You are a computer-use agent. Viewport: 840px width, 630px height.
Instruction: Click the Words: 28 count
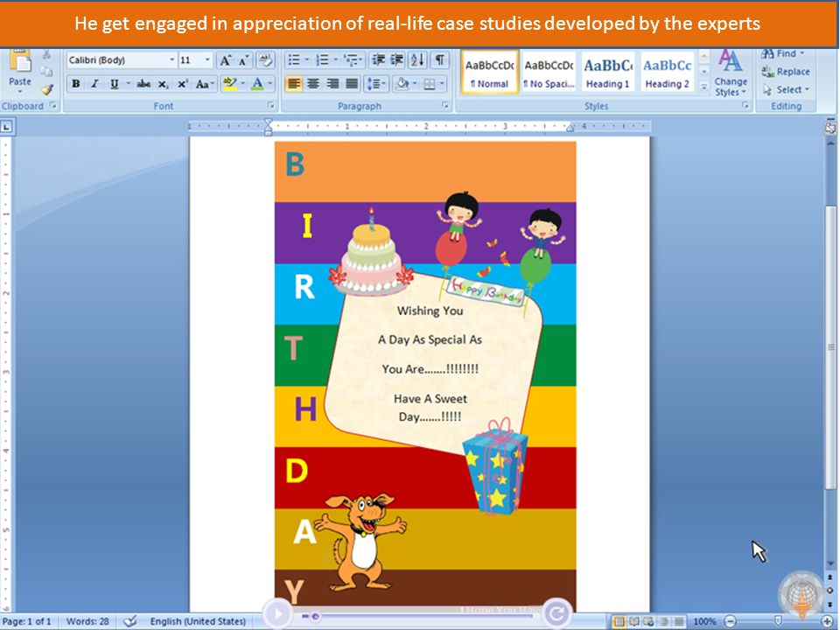[x=87, y=621]
